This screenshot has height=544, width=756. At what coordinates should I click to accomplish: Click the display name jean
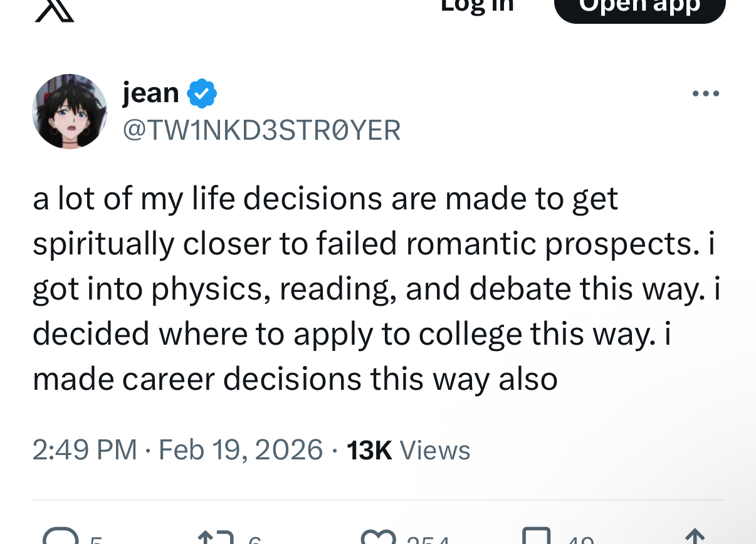click(150, 93)
